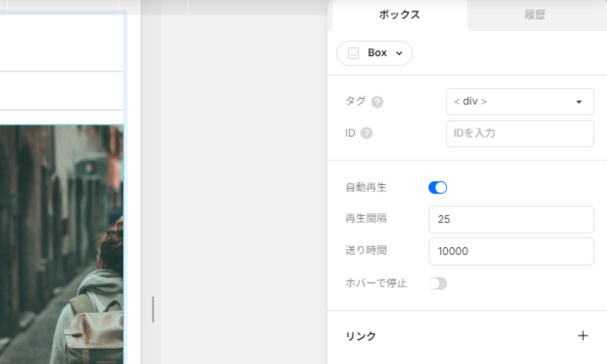The height and width of the screenshot is (364, 607).
Task: Click the panel resize handle bar
Action: (153, 309)
